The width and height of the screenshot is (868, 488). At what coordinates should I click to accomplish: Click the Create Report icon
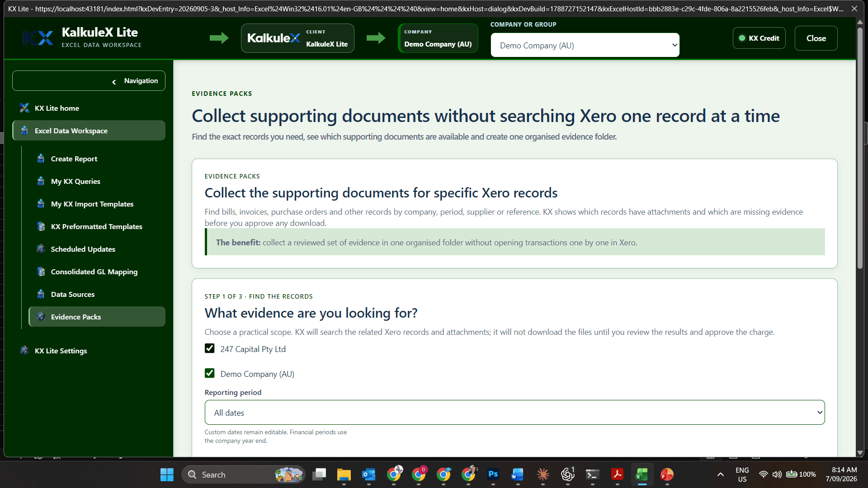41,159
